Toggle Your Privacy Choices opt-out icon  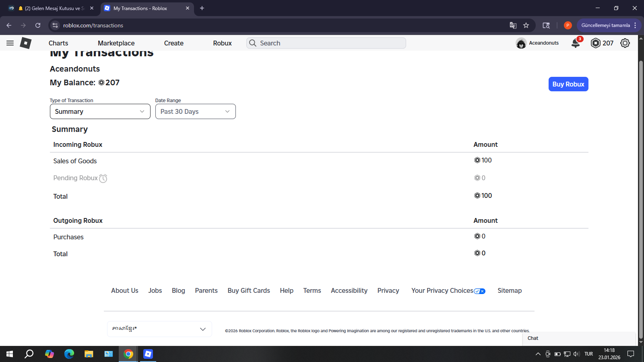[x=480, y=291]
